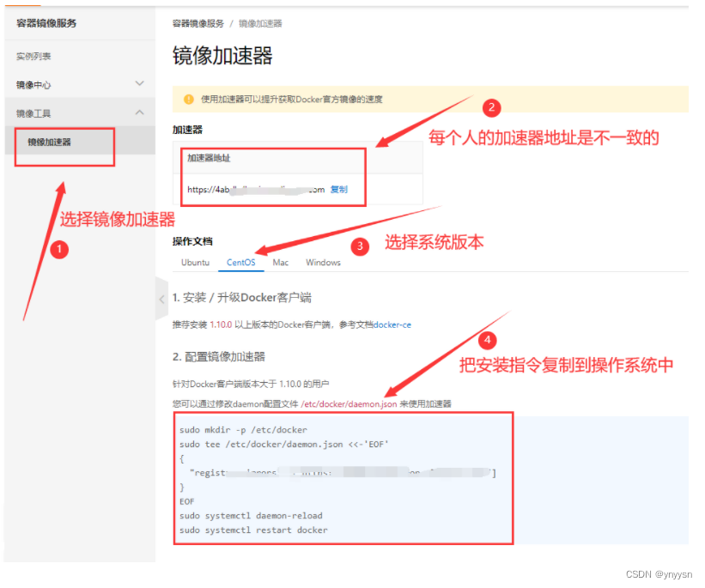
Task: Click the /etc/docker/daemon.json path text
Action: click(349, 403)
